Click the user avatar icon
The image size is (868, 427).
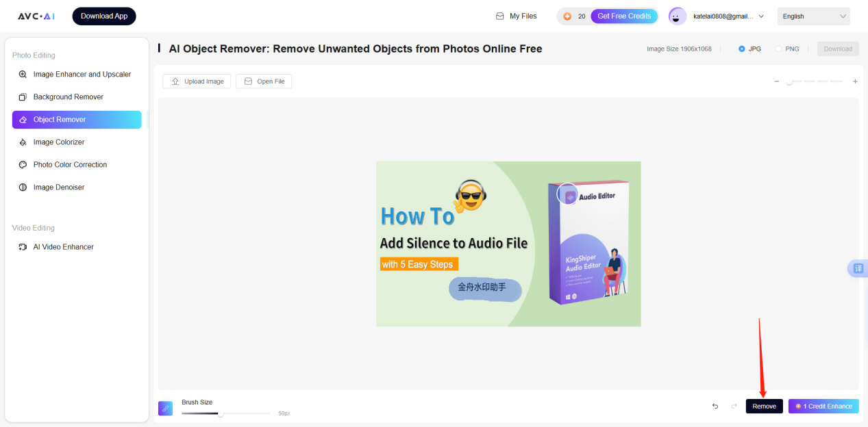[x=678, y=16]
